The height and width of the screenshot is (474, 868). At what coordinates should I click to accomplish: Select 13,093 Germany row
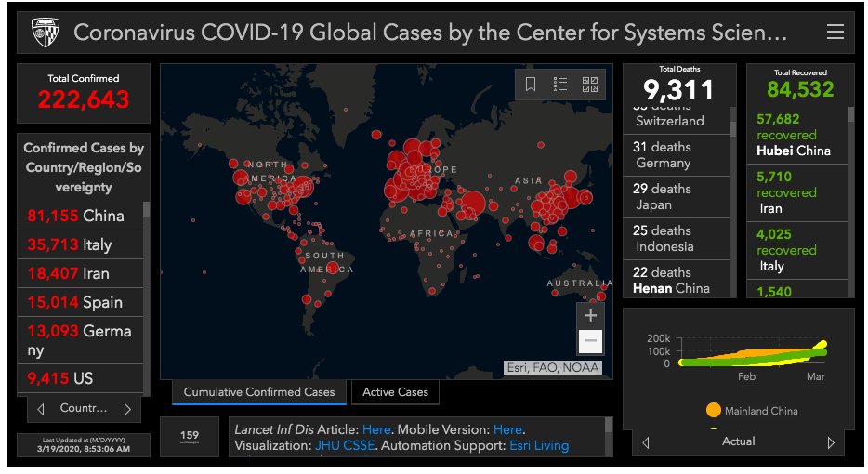pos(80,340)
